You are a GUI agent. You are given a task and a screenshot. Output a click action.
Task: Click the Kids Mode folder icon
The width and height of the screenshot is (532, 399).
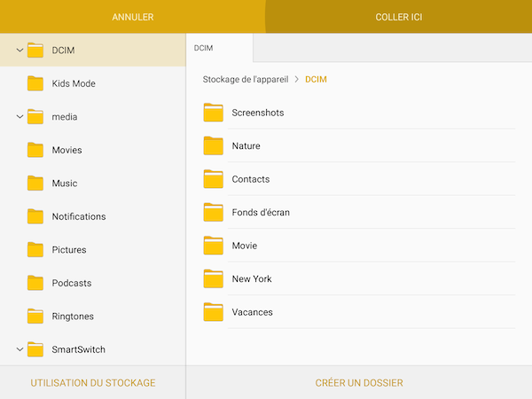click(x=35, y=83)
